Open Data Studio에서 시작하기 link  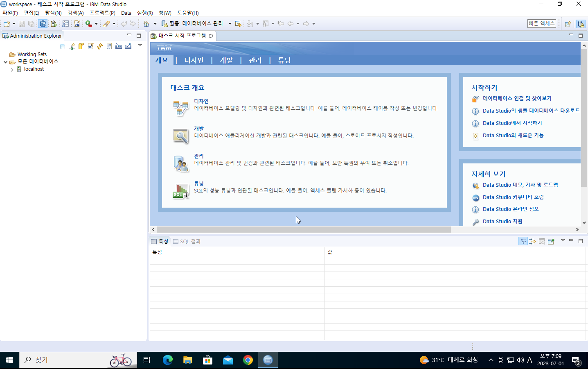click(x=512, y=123)
